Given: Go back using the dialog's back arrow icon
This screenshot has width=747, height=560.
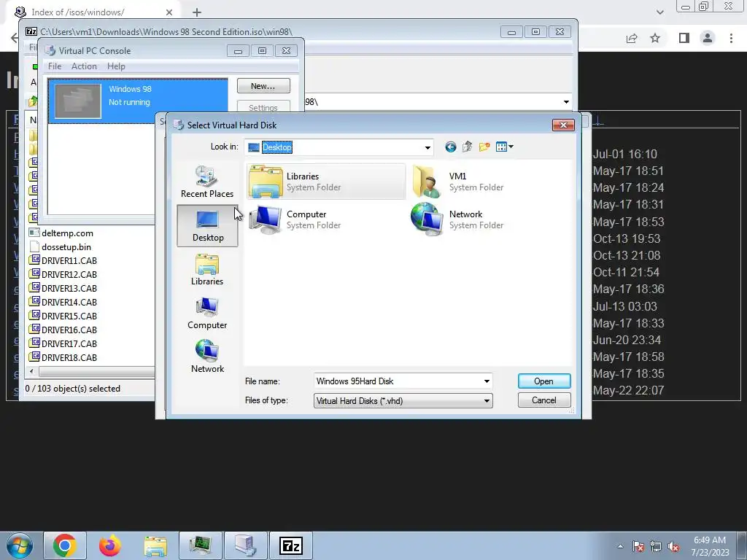Looking at the screenshot, I should 450,147.
